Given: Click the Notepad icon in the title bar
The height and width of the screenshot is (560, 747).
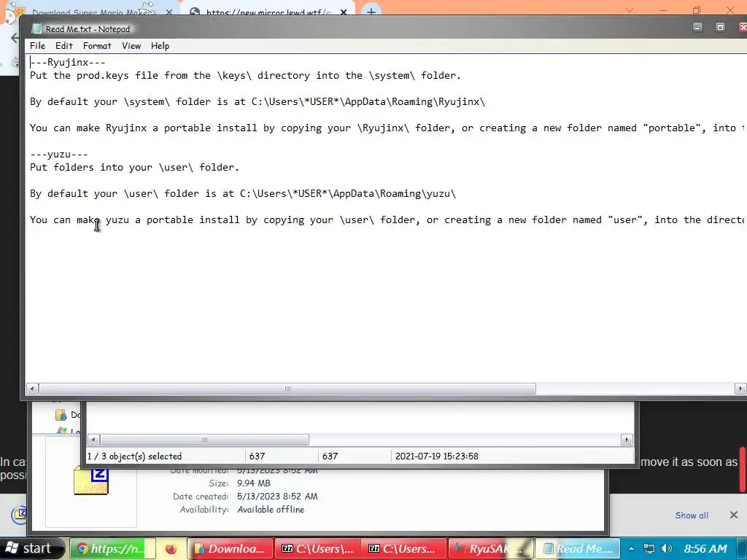Looking at the screenshot, I should point(36,28).
